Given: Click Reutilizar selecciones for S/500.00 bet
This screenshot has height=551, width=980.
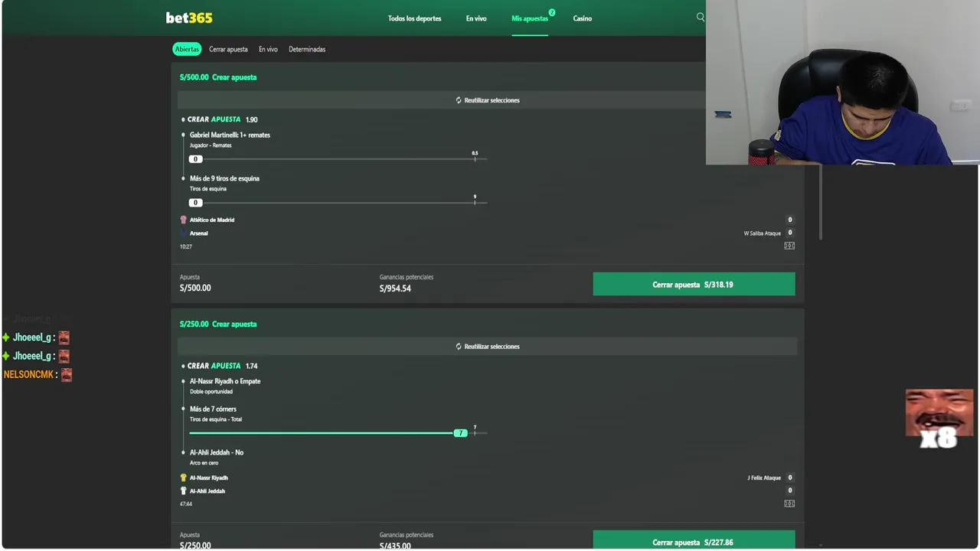Looking at the screenshot, I should tap(488, 100).
